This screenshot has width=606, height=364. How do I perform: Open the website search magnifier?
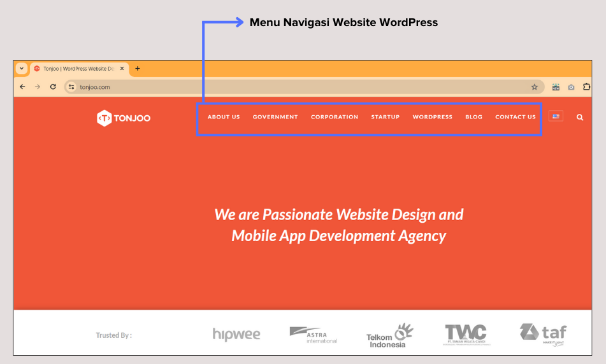pos(580,117)
